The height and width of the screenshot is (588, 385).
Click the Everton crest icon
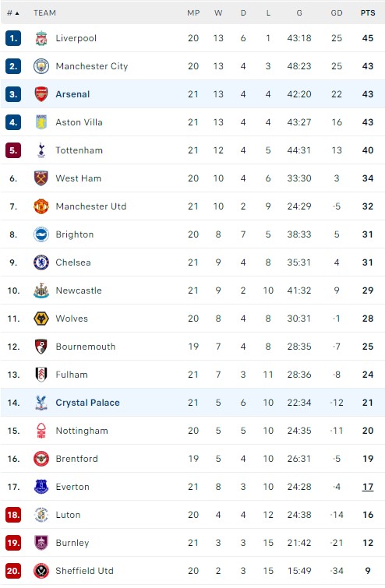tap(41, 487)
